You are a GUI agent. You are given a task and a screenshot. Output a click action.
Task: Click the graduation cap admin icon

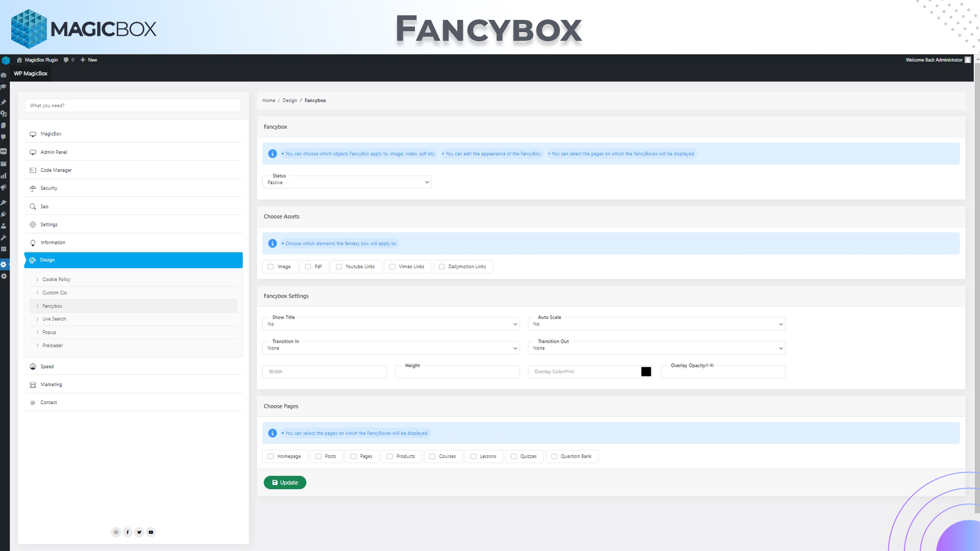pyautogui.click(x=4, y=87)
